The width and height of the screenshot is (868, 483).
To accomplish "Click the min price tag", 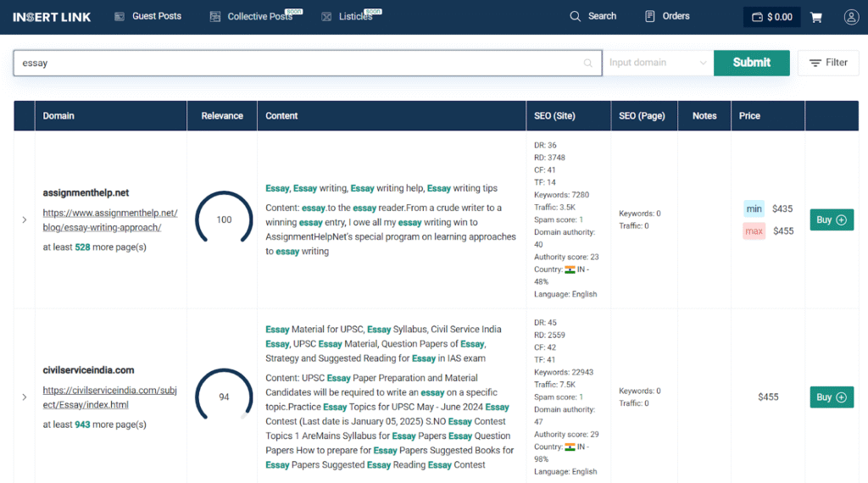I will pyautogui.click(x=754, y=208).
